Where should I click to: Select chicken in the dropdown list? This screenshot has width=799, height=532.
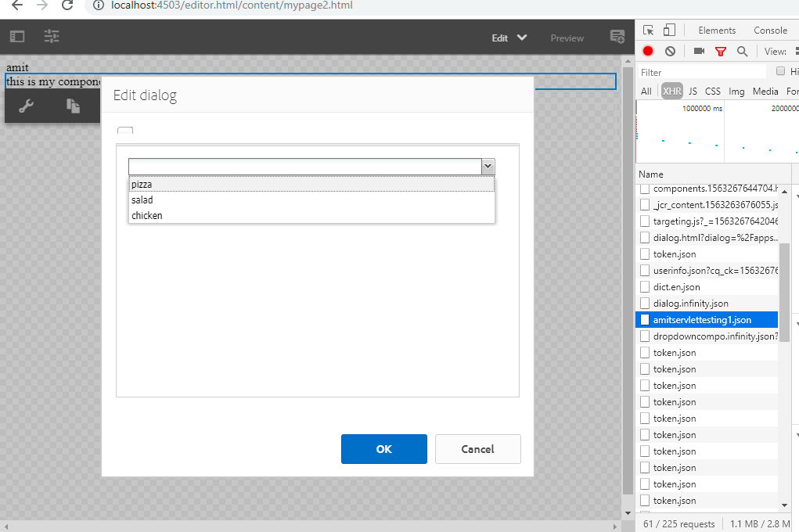pyautogui.click(x=311, y=216)
